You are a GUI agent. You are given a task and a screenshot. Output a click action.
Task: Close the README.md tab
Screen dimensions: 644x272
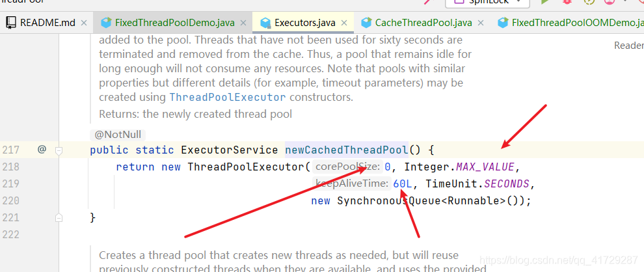(x=84, y=23)
